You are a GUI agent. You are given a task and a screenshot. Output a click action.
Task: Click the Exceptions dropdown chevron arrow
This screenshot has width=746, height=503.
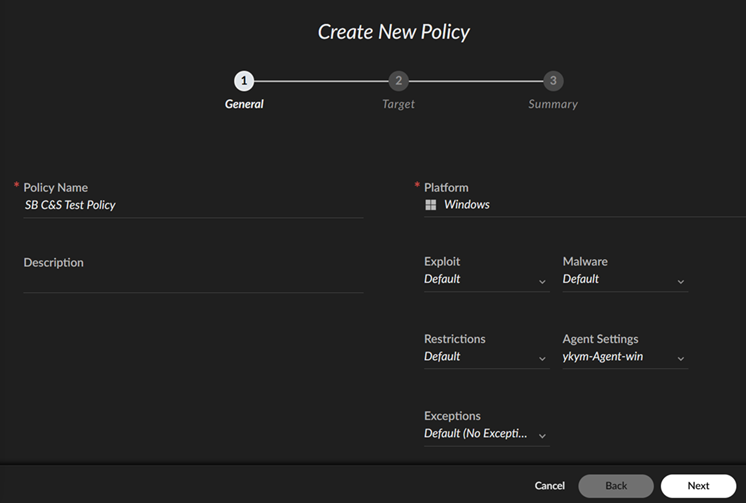(x=542, y=436)
